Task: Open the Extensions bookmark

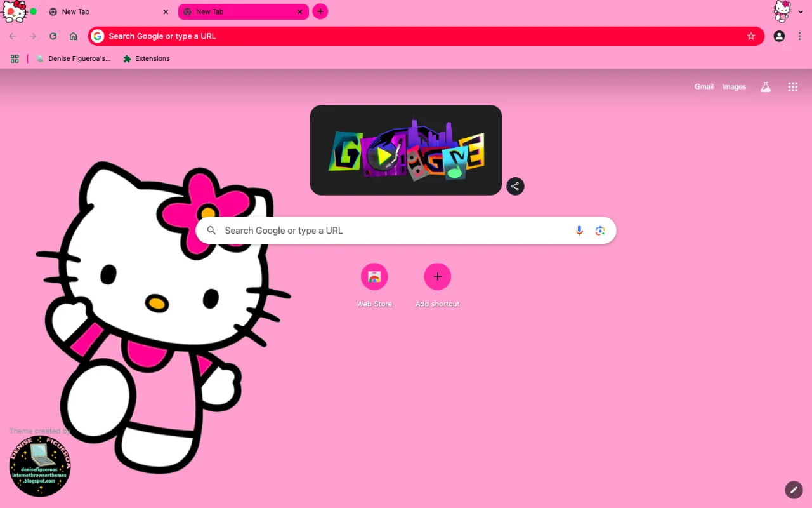Action: 147,58
